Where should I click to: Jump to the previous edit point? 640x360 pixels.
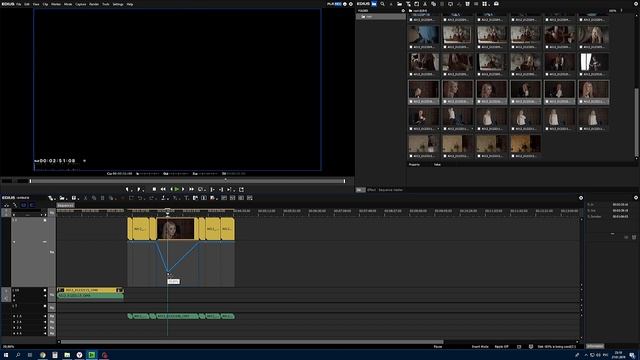[x=212, y=189]
